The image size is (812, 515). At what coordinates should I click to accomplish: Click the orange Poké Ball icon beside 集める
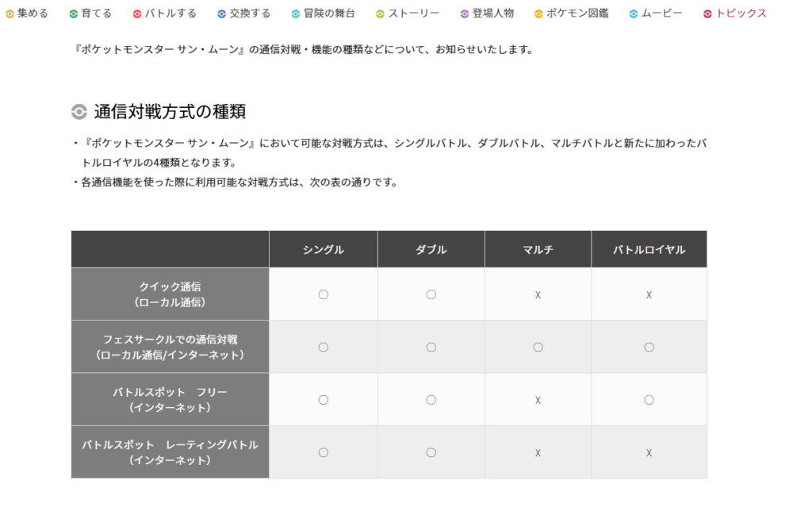[10, 13]
